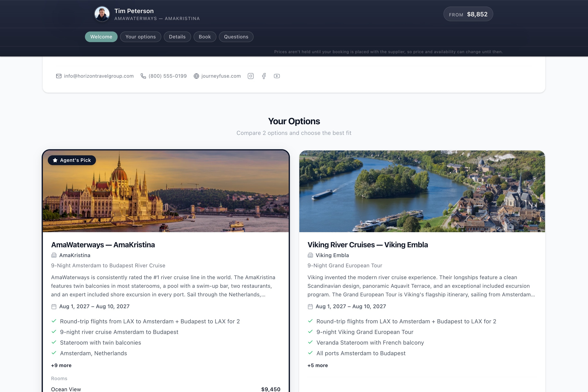The width and height of the screenshot is (588, 392).
Task: Click '9-Night Amsterdam to Budapest River Cruise'
Action: (108, 265)
